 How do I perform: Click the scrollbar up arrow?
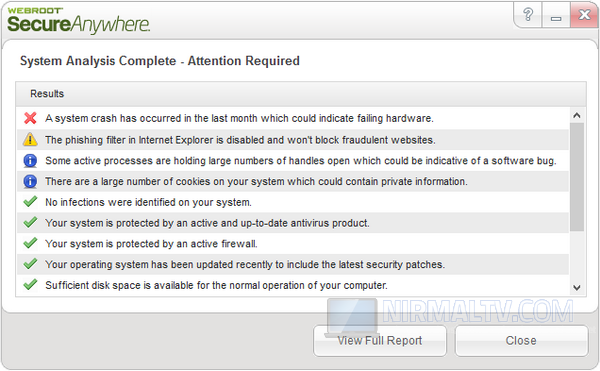pyautogui.click(x=577, y=115)
